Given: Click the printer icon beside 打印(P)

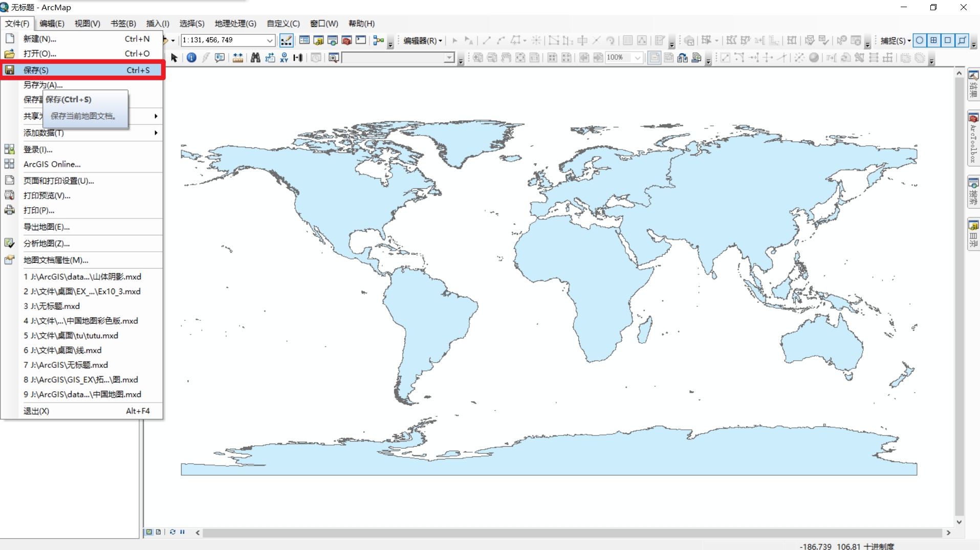Looking at the screenshot, I should (9, 210).
